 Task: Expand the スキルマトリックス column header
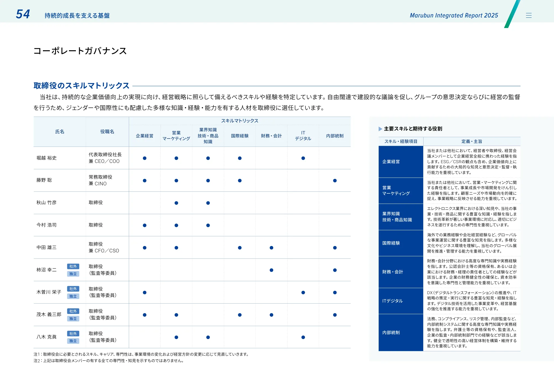pyautogui.click(x=240, y=121)
